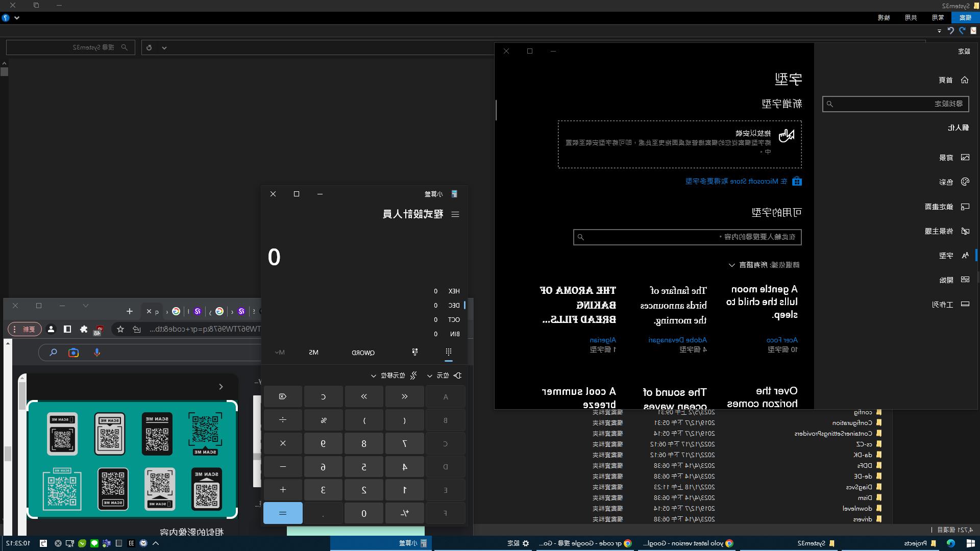980x551 pixels.
Task: Open a new Chrome tab with plus
Action: point(130,311)
